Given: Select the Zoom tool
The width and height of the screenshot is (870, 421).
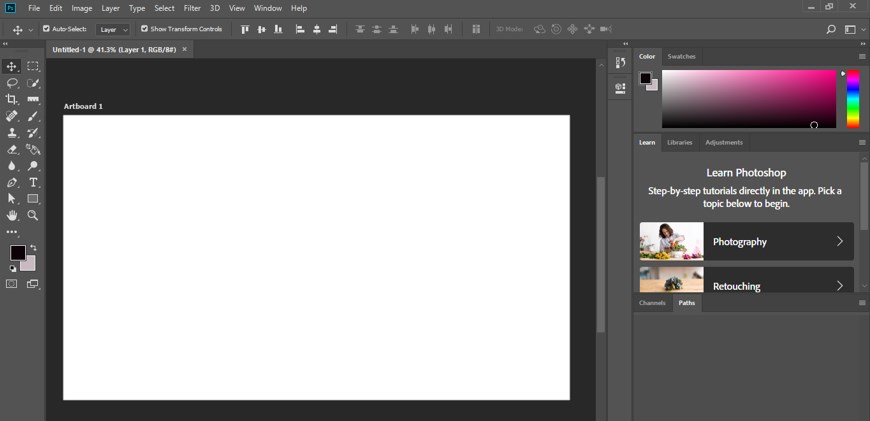Looking at the screenshot, I should [x=33, y=215].
